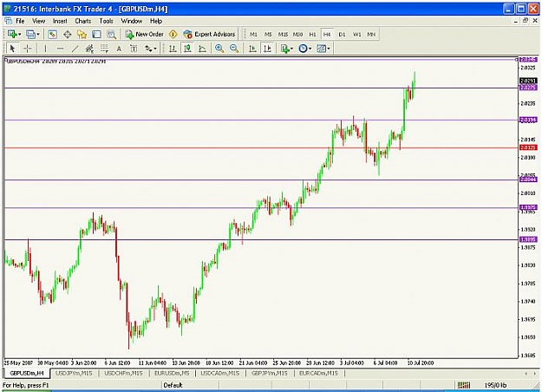Toggle chart shift from right border
Image resolution: width=542 pixels, height=392 pixels.
(x=268, y=49)
